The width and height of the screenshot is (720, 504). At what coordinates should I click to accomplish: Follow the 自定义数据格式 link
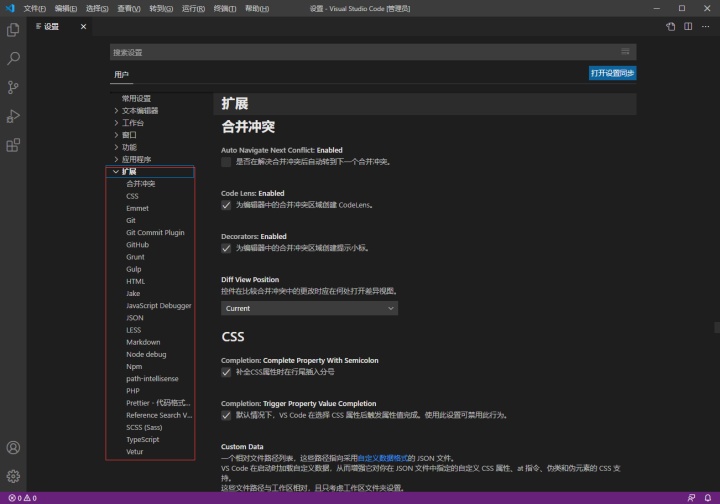tap(382, 458)
